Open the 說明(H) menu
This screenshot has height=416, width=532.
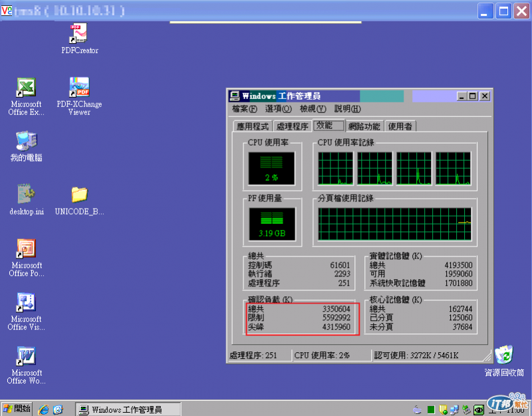(347, 109)
